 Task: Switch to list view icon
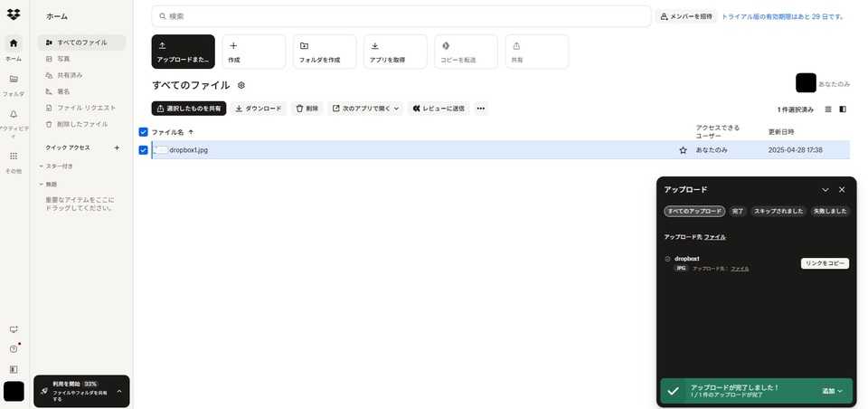(x=828, y=109)
